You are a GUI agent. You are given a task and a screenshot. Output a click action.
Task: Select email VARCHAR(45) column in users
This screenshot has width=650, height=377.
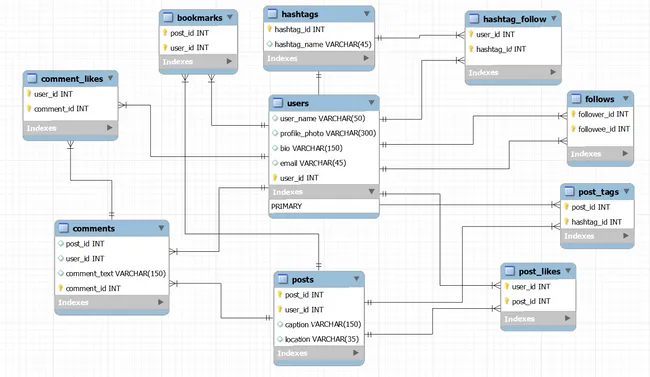(324, 163)
